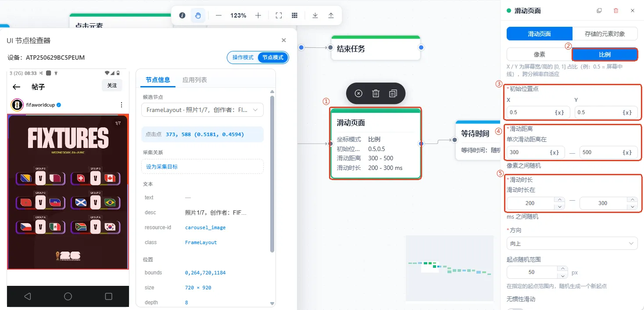The height and width of the screenshot is (310, 644).
Task: Open the info icon in canvas toolbar
Action: coord(182,15)
